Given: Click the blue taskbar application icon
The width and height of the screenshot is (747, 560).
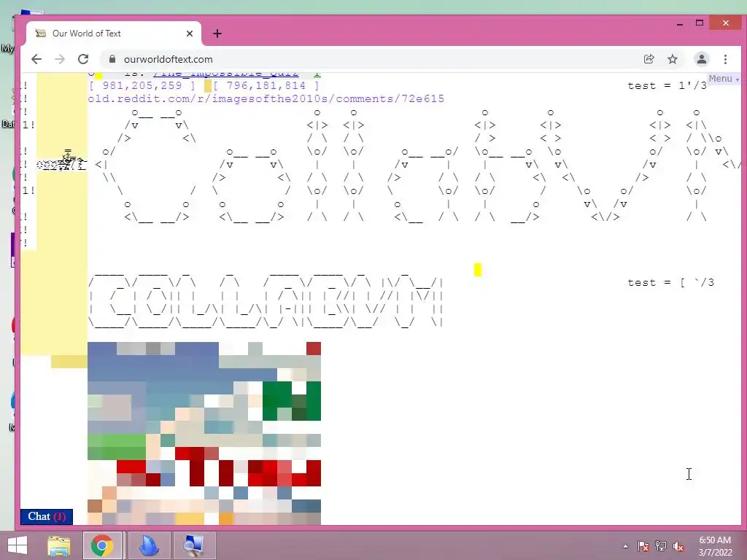Looking at the screenshot, I should click(x=149, y=545).
